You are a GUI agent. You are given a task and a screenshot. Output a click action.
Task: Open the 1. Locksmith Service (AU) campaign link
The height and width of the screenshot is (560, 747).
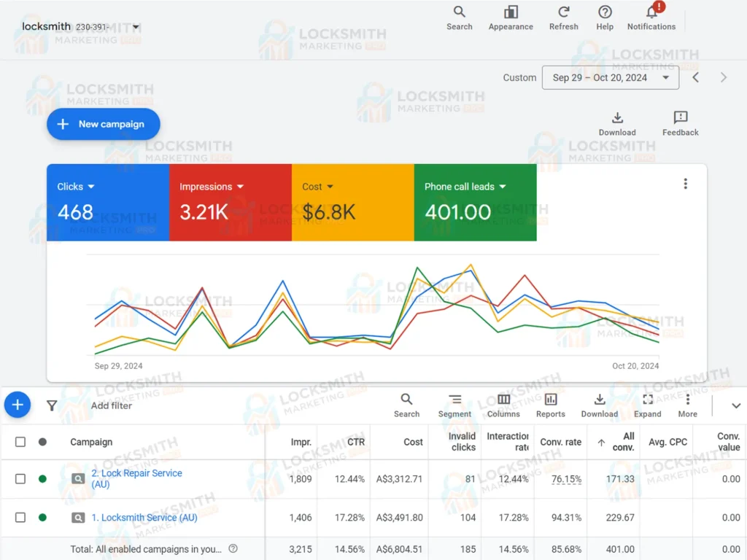pos(144,518)
